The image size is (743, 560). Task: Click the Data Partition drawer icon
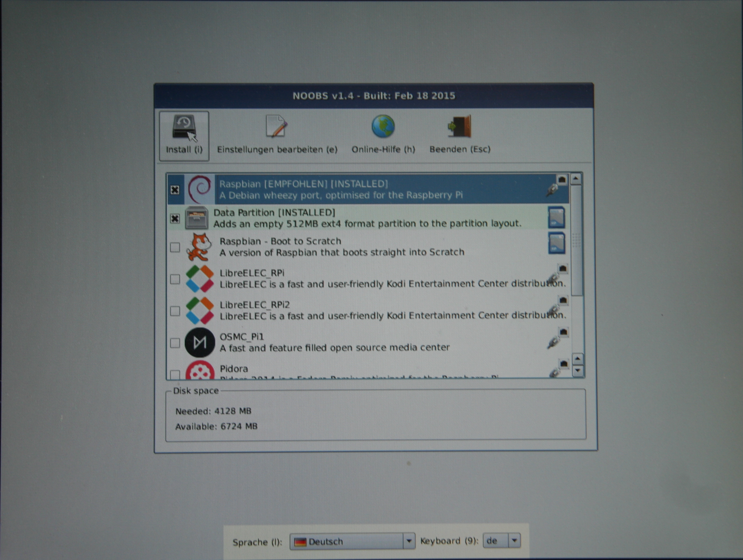(196, 218)
